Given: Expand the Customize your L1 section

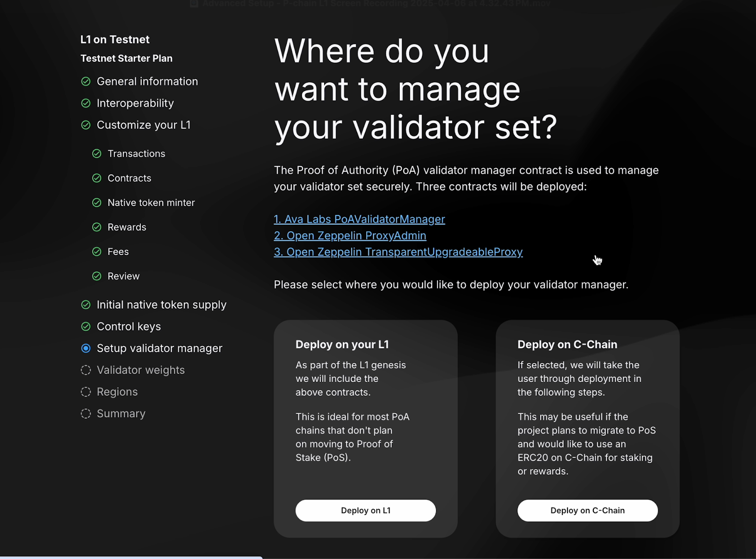Looking at the screenshot, I should click(x=144, y=125).
